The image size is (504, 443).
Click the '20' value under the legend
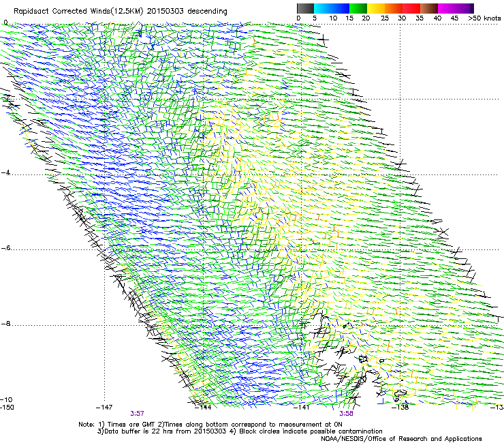[x=366, y=18]
